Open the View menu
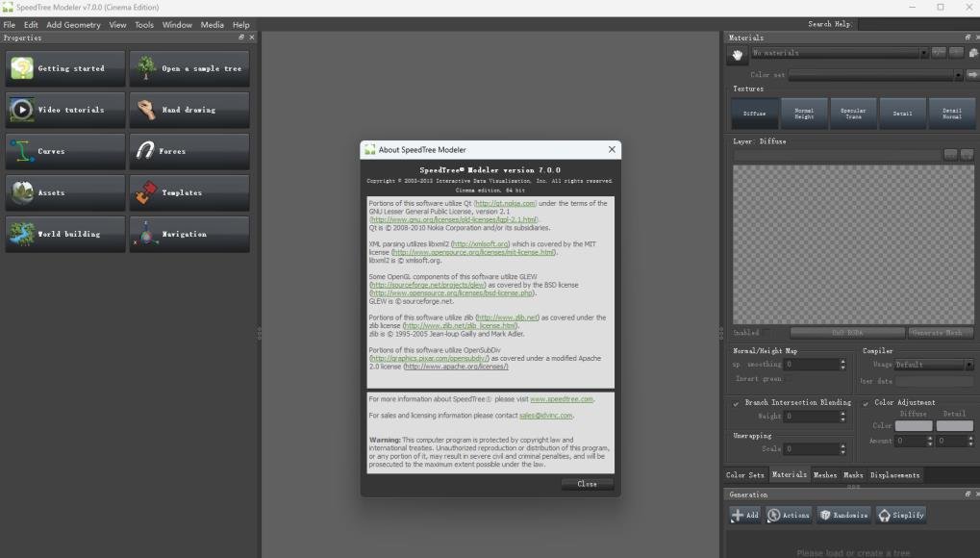Screen dimensions: 980x558 [117, 25]
